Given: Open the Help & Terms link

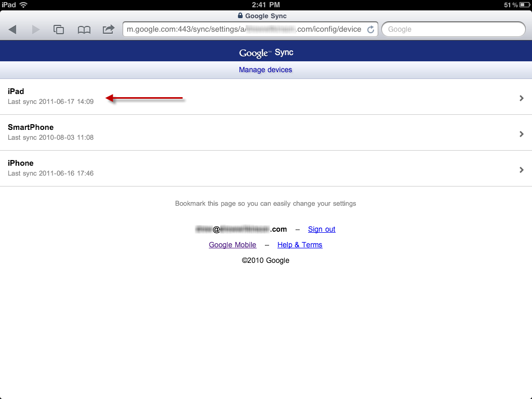Looking at the screenshot, I should 300,245.
